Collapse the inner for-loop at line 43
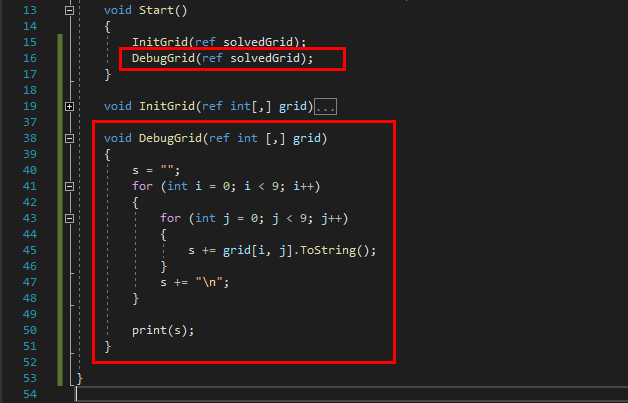This screenshot has height=403, width=628. 69,219
